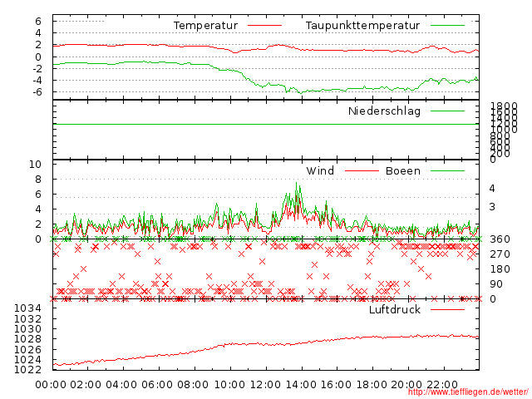Click the 08:00 time axis label
The width and height of the screenshot is (532, 399).
coord(193,385)
